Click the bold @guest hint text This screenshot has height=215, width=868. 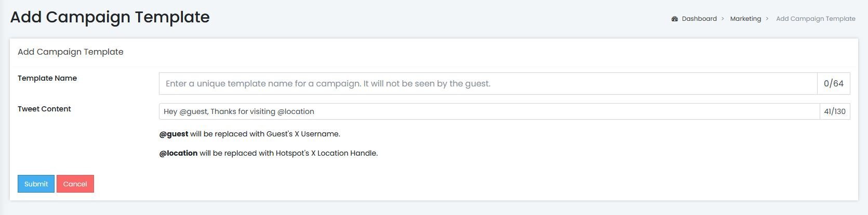173,134
